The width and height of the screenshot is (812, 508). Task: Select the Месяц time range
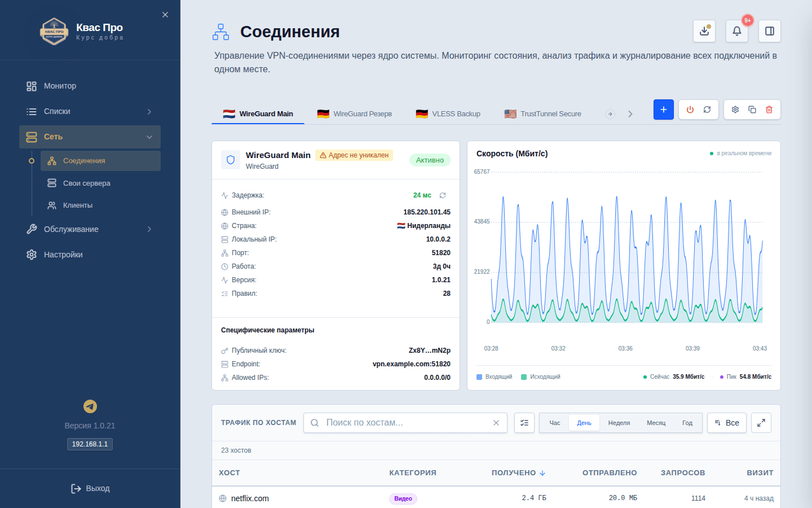(656, 423)
